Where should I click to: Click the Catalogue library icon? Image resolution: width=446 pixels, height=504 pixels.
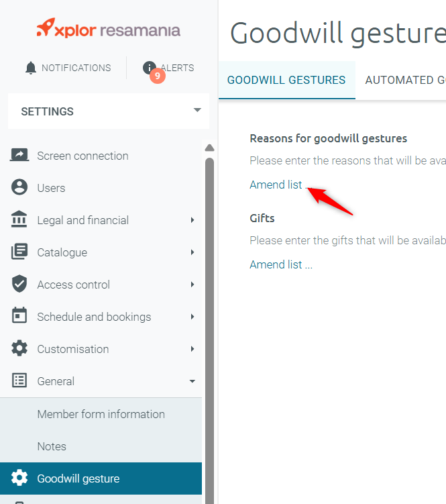pos(19,252)
